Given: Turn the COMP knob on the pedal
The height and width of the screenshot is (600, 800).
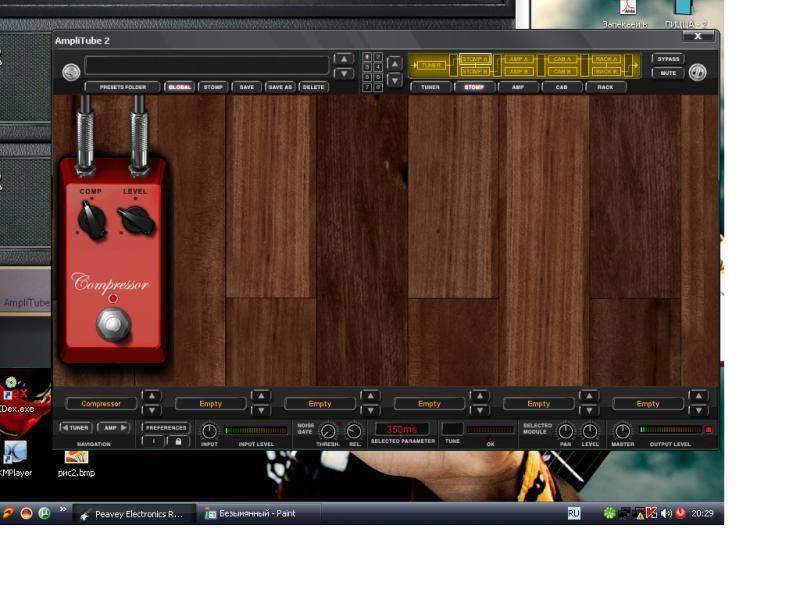Looking at the screenshot, I should pos(91,219).
